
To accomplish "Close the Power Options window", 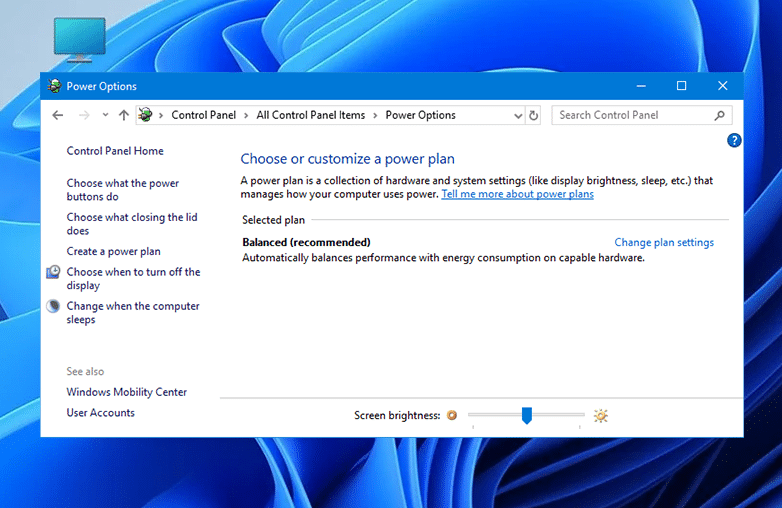I will point(723,86).
